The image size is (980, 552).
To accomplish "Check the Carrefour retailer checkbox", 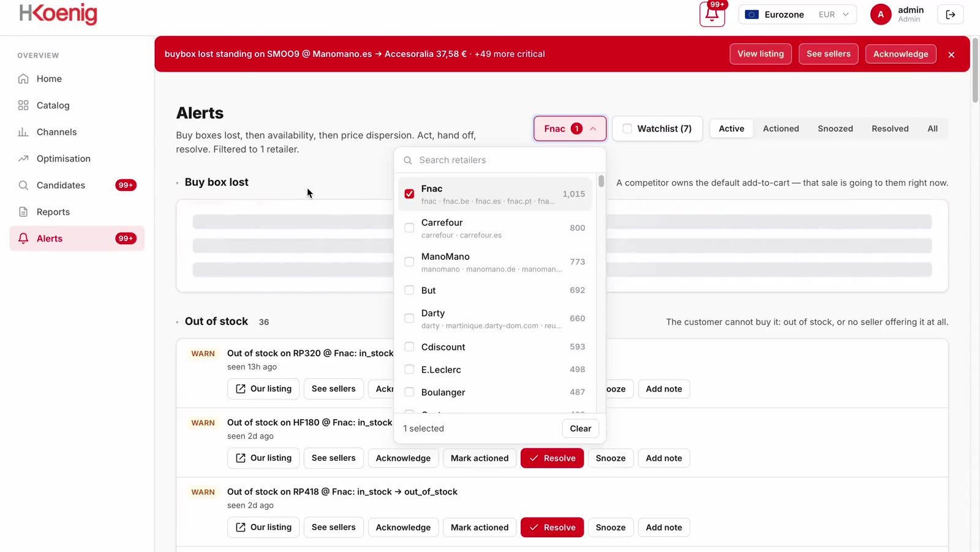I will 409,228.
